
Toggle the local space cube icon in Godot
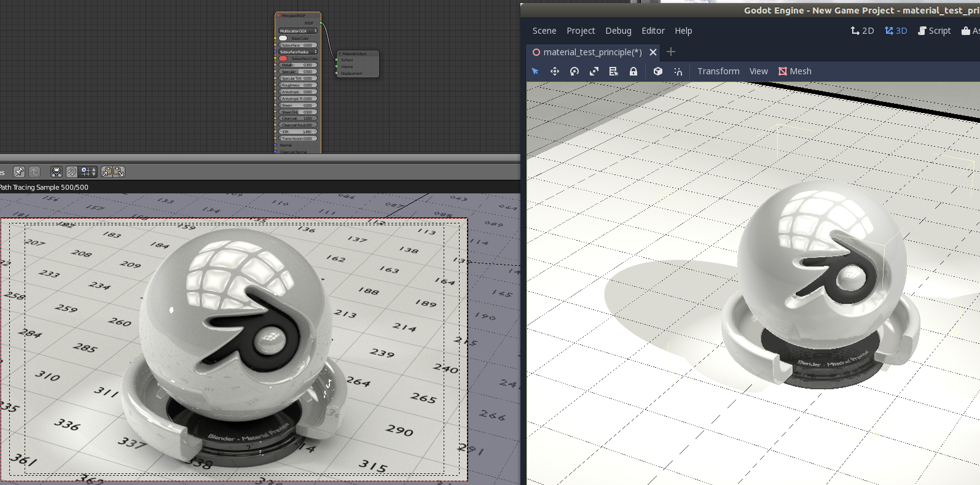(658, 71)
